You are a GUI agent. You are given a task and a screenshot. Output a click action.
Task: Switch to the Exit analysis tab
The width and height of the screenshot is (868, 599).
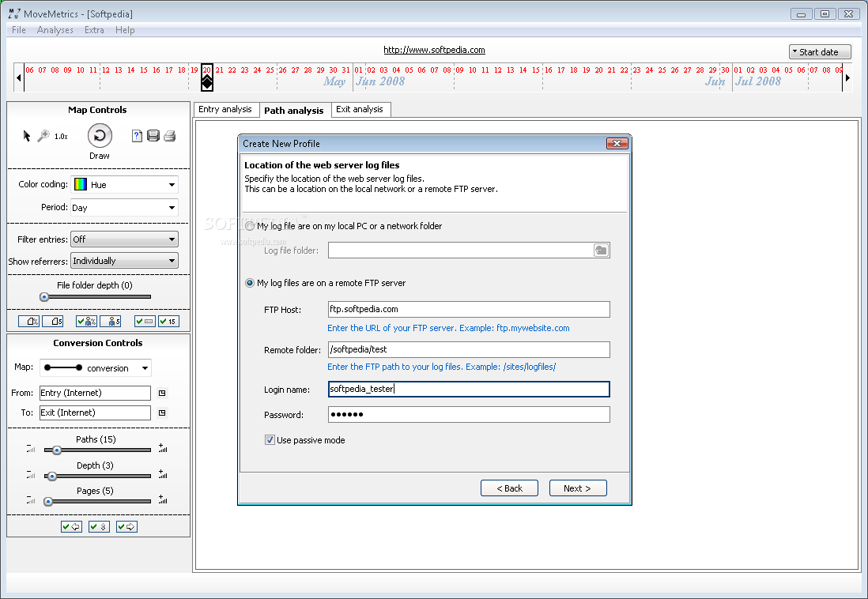[360, 110]
